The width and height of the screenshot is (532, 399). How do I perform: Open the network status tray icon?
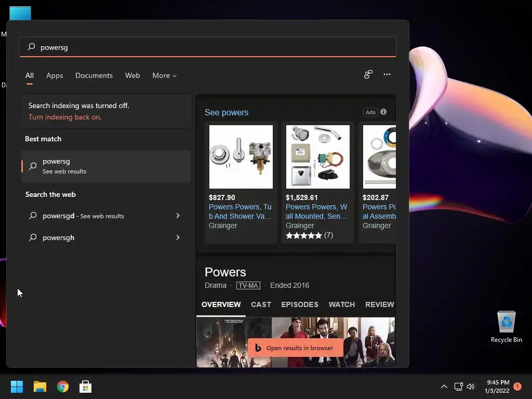click(x=458, y=387)
